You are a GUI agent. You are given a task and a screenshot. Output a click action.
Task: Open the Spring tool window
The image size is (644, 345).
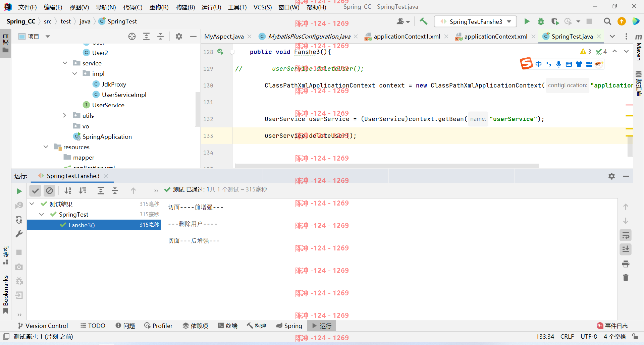point(289,326)
